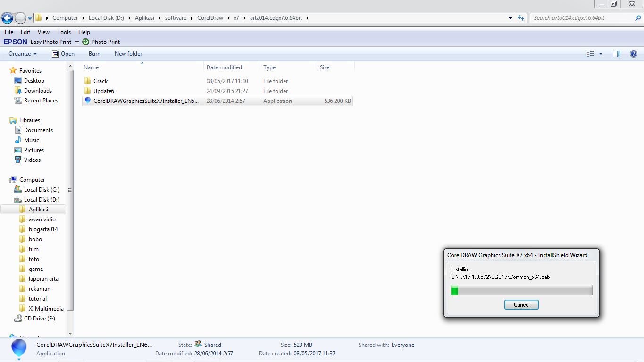This screenshot has height=362, width=644.
Task: Open the Documents library
Action: pos(38,130)
